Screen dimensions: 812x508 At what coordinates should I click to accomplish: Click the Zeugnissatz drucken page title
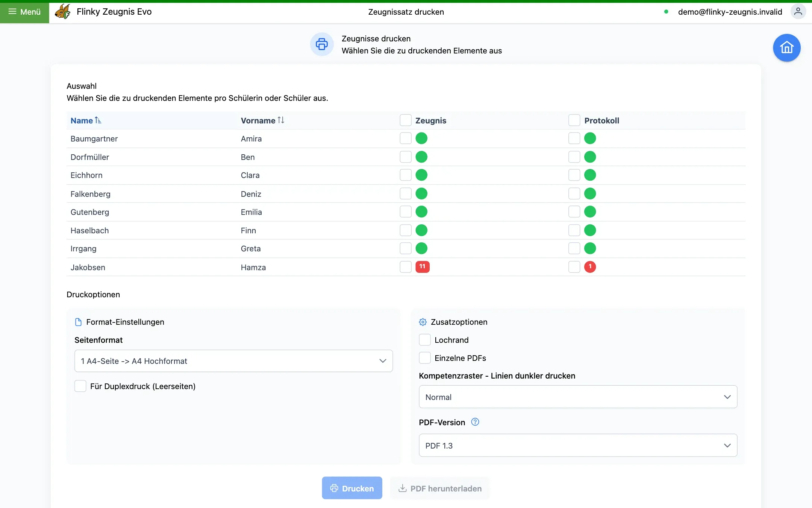click(x=406, y=12)
